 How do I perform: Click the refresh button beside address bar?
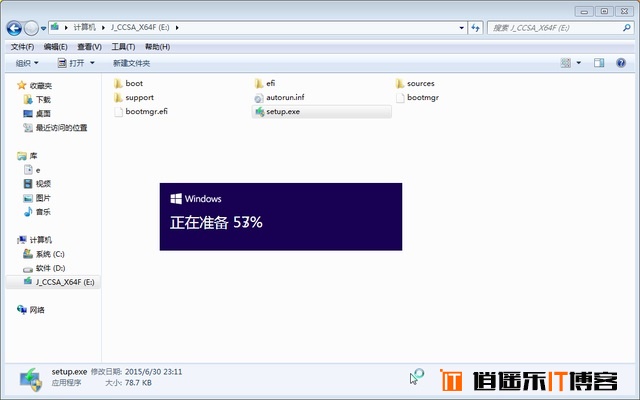coord(476,28)
